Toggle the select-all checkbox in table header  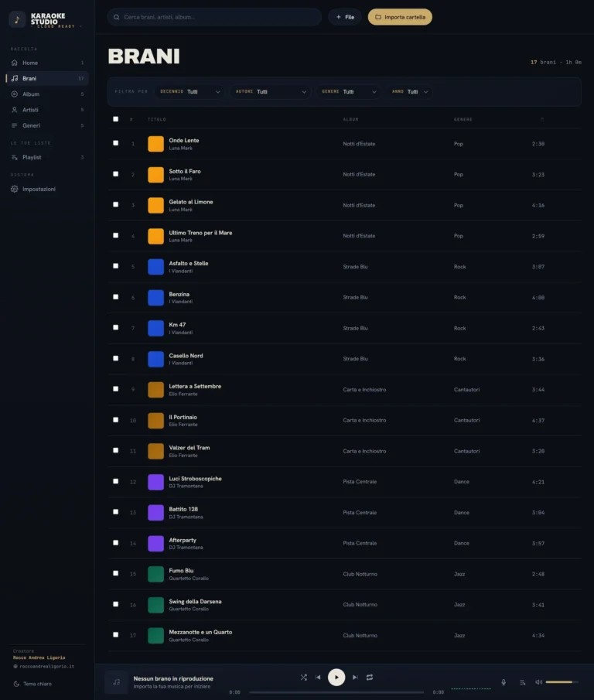coord(115,119)
